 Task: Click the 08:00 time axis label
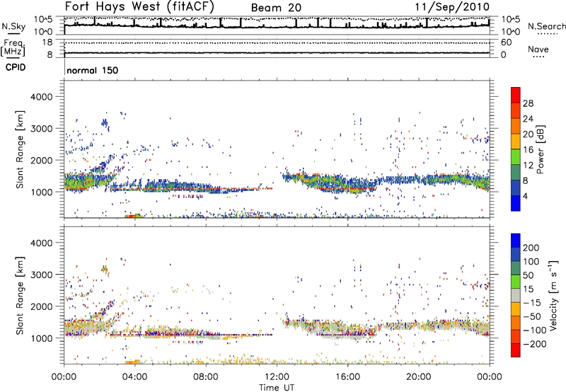[x=206, y=377]
